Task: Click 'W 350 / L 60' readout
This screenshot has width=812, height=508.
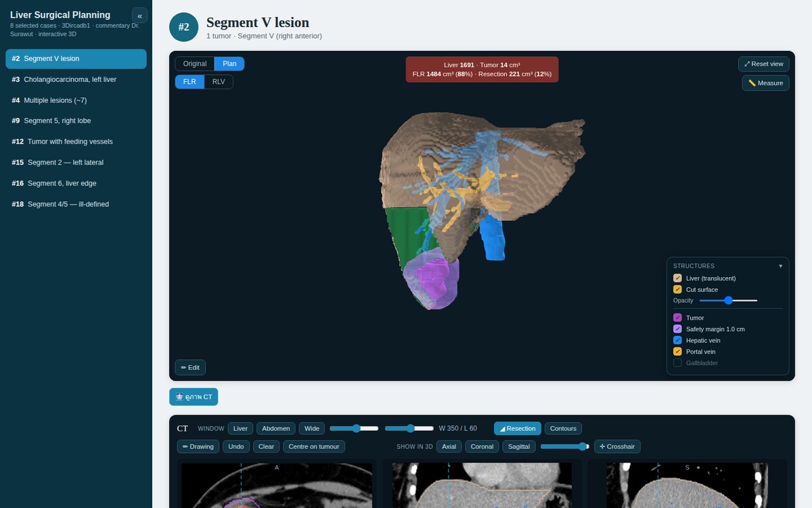Action: click(458, 428)
